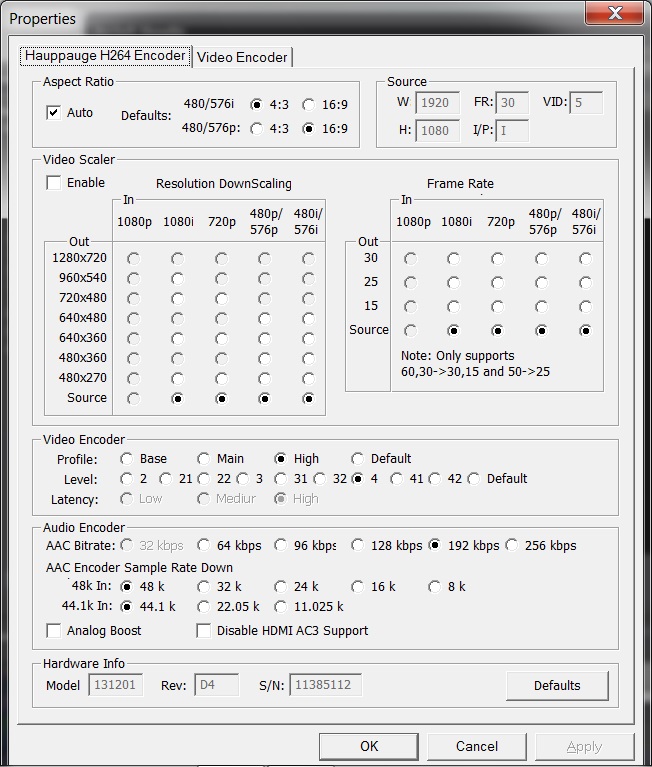The height and width of the screenshot is (767, 652).
Task: Click the source width W field
Action: point(437,103)
